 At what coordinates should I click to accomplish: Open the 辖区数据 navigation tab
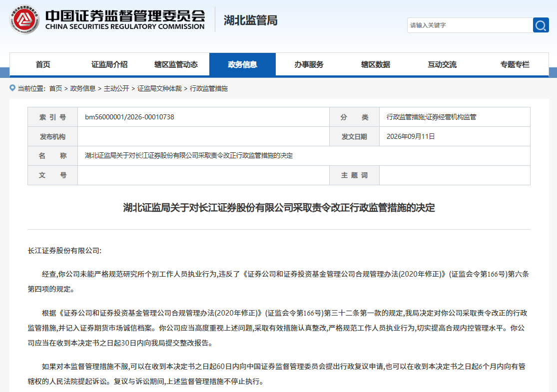376,64
